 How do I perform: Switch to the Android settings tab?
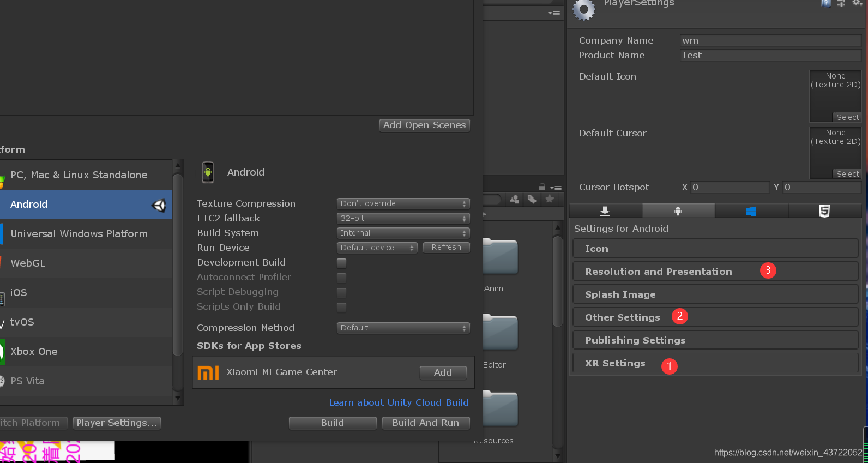pos(678,211)
